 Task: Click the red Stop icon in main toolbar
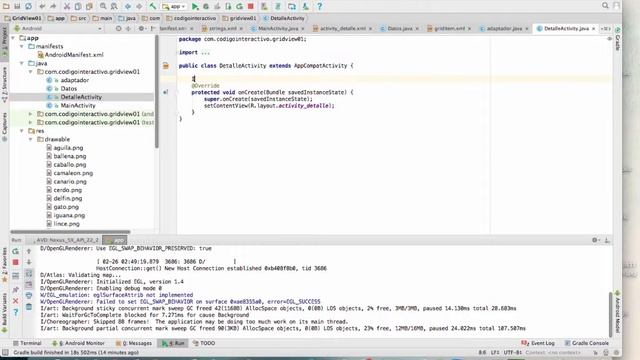tap(251, 6)
